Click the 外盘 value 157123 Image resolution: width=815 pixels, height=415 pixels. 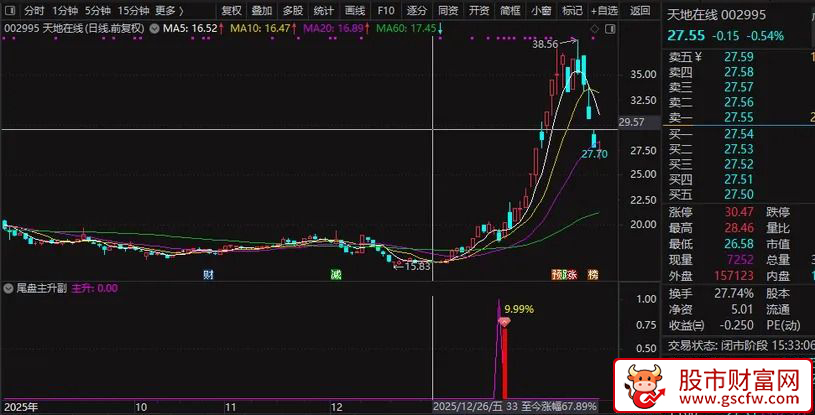(x=733, y=275)
